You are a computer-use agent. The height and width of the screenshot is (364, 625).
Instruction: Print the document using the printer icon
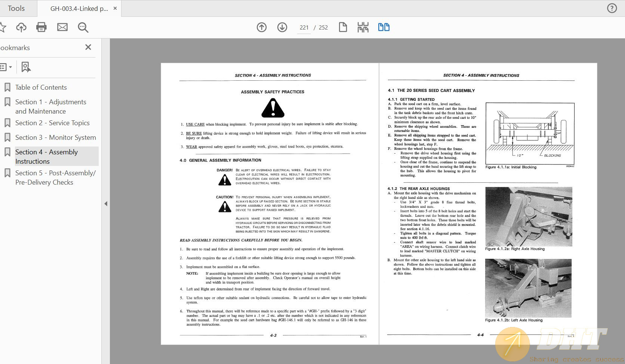[x=41, y=27]
